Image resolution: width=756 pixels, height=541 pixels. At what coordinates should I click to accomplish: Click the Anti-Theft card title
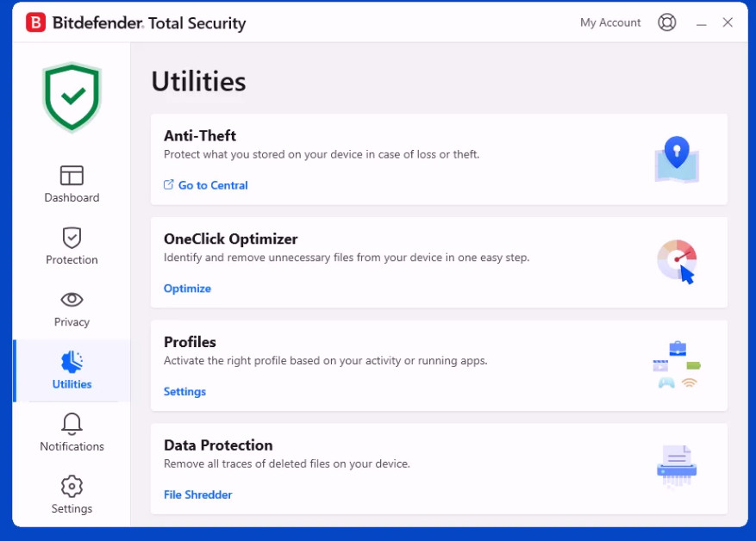pyautogui.click(x=200, y=136)
